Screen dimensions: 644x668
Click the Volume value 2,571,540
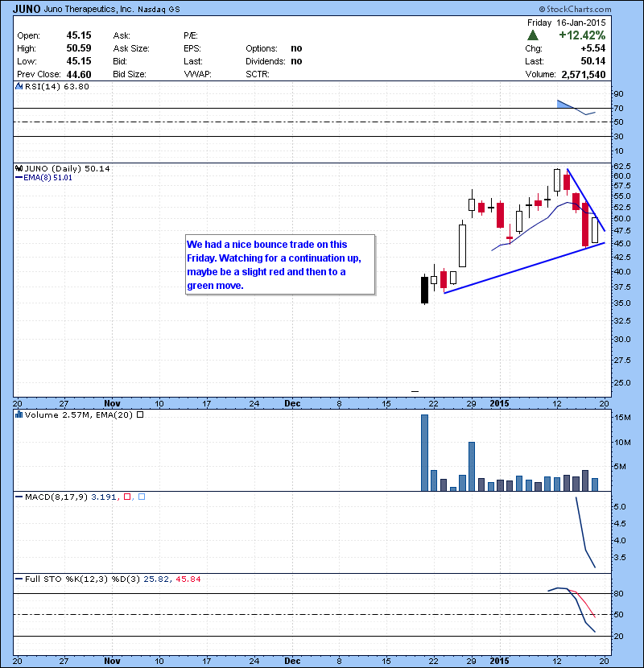pos(584,75)
